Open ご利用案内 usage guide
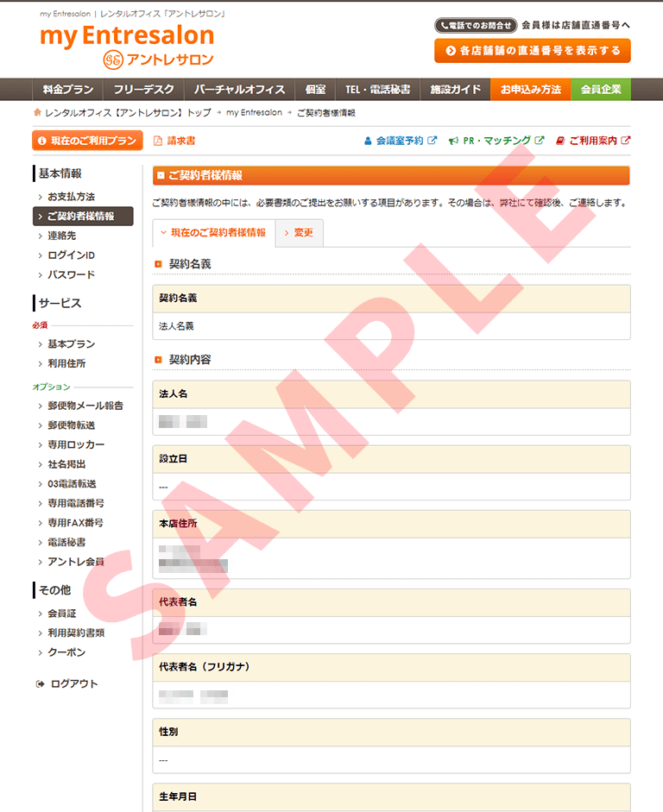 (x=592, y=141)
